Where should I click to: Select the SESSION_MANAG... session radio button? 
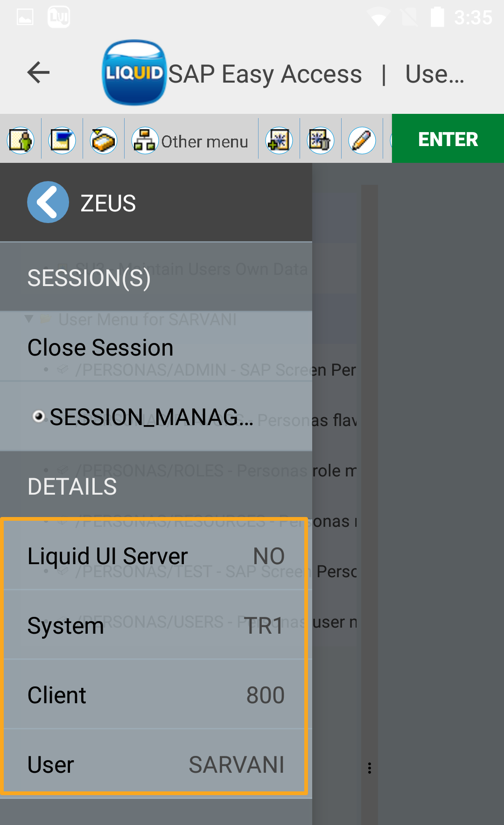tap(39, 416)
